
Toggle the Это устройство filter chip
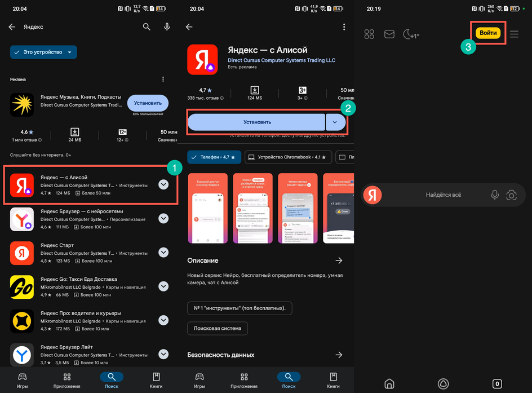[43, 52]
